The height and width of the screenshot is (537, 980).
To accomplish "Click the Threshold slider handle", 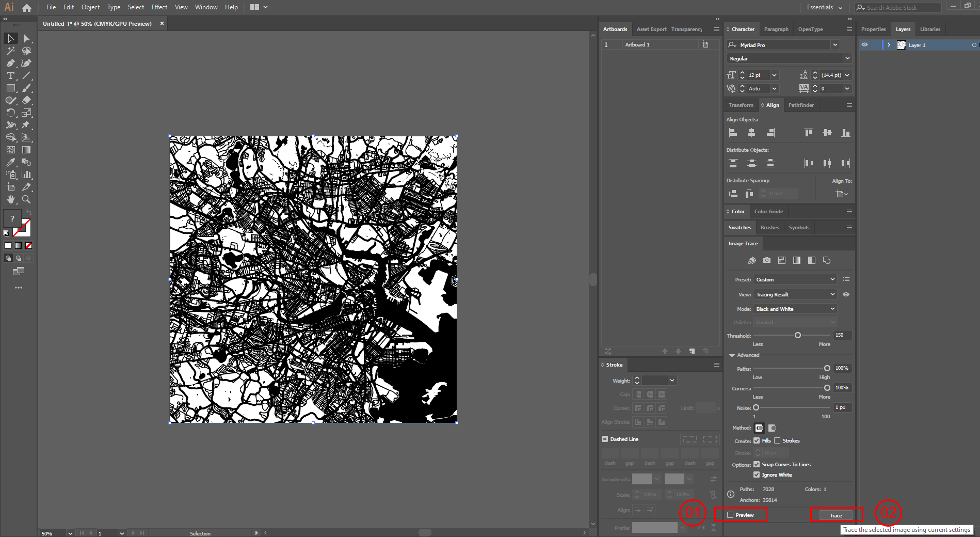I will tap(797, 335).
